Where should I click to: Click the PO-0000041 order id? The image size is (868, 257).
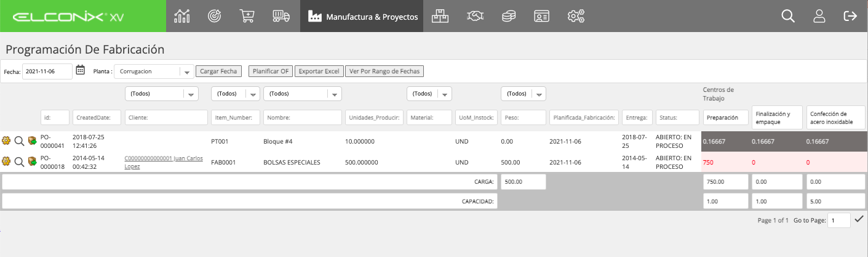(54, 141)
